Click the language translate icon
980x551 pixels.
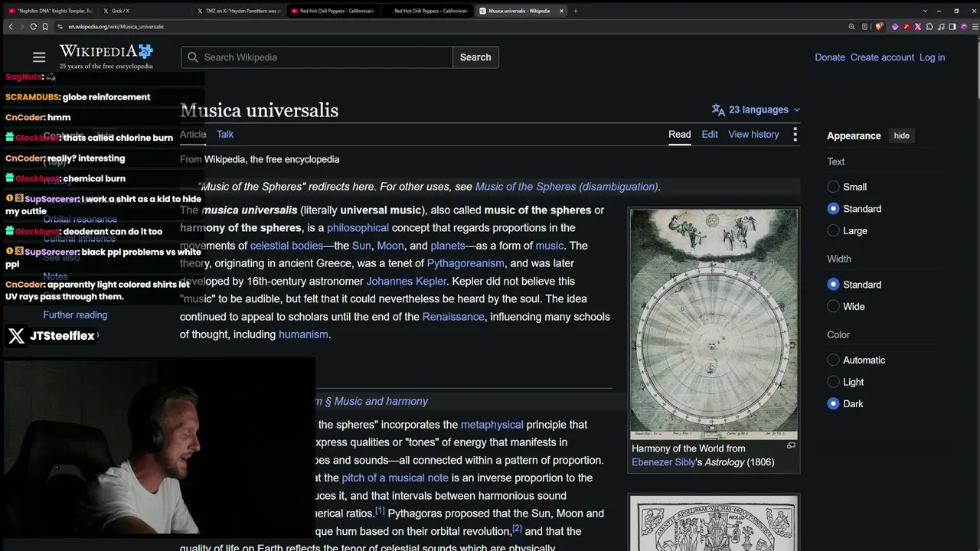[x=718, y=109]
